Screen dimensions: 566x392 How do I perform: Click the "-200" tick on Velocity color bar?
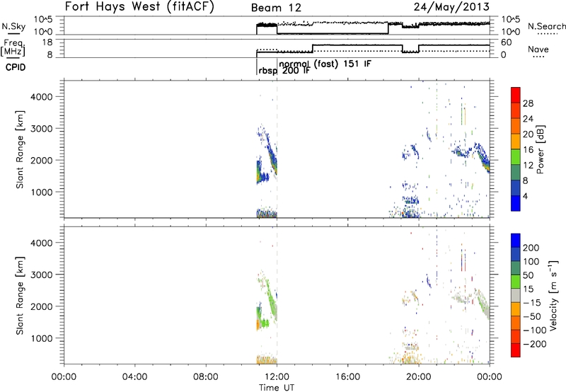(x=535, y=344)
